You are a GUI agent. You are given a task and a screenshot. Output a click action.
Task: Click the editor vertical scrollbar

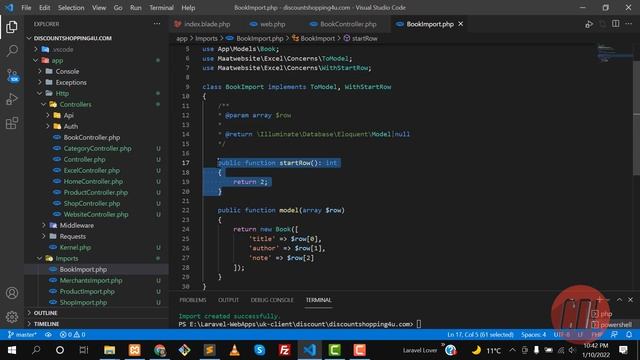(636, 118)
